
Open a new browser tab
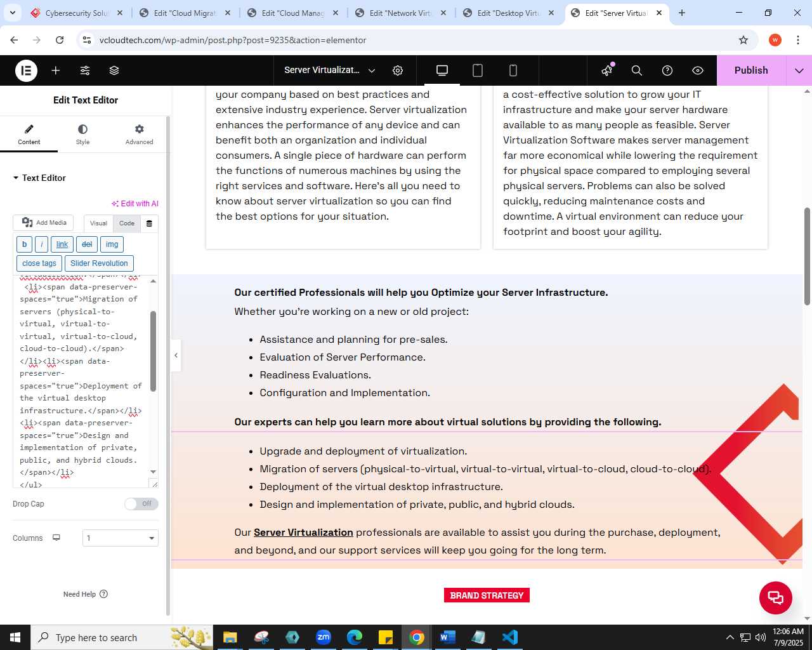click(x=682, y=13)
